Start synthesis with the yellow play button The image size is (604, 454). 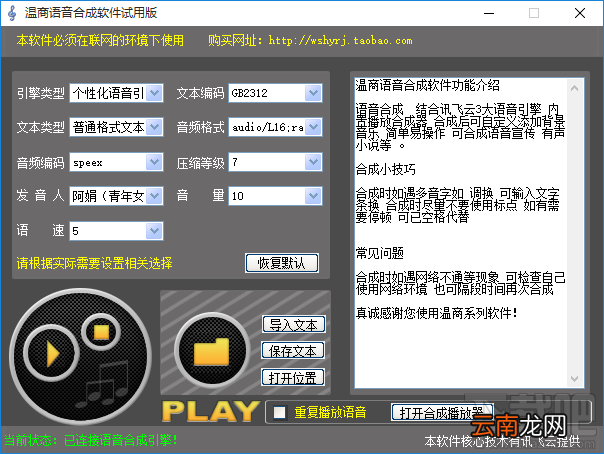tap(52, 353)
